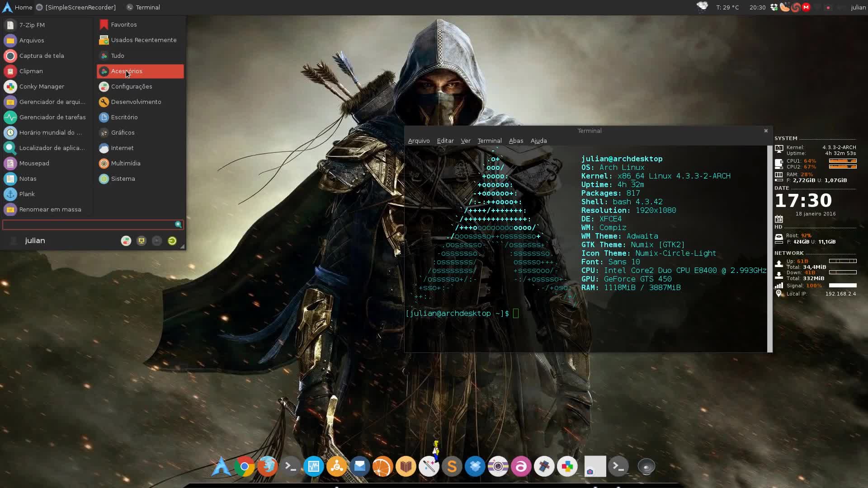Screen dimensions: 868x488
Task: Launch Gerenciador de tarefas
Action: click(47, 117)
